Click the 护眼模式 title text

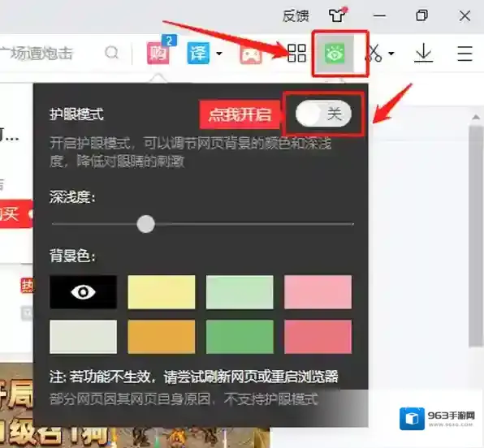pos(76,114)
